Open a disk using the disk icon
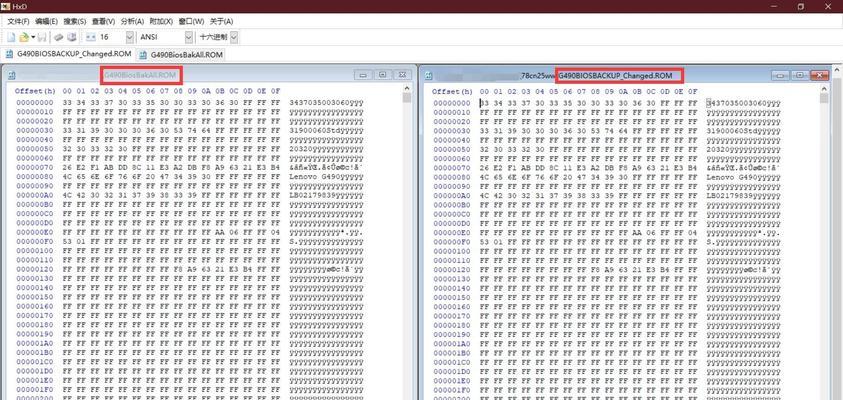Viewport: 843px width, 400px height. click(x=72, y=37)
